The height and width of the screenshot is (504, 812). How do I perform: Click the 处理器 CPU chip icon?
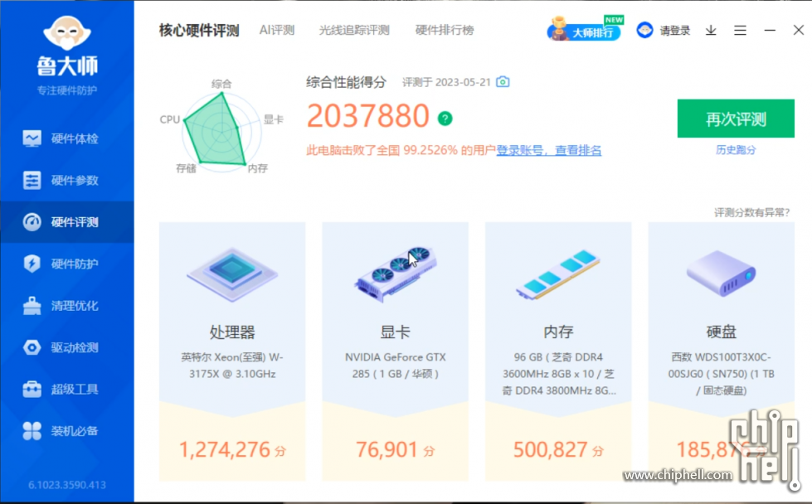232,274
